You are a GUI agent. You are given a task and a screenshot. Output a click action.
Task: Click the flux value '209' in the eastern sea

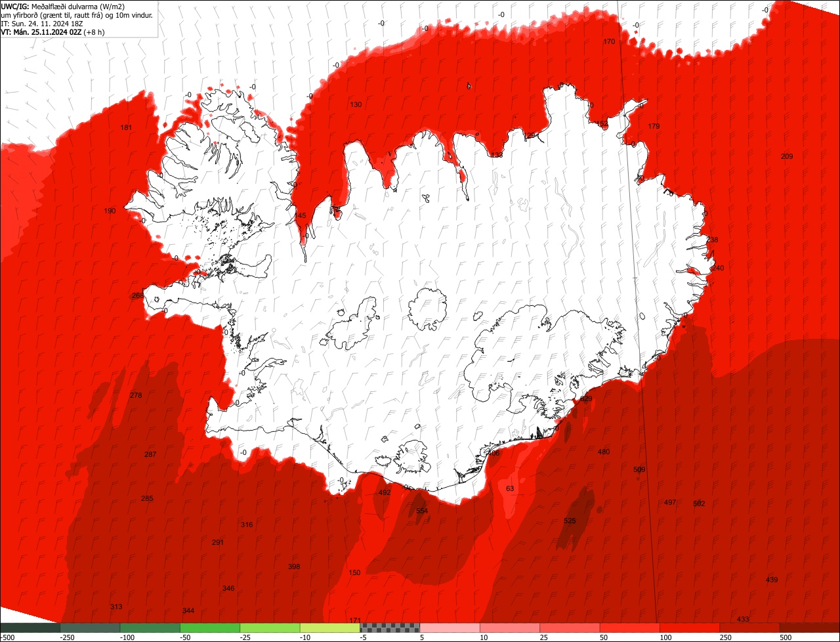[787, 156]
